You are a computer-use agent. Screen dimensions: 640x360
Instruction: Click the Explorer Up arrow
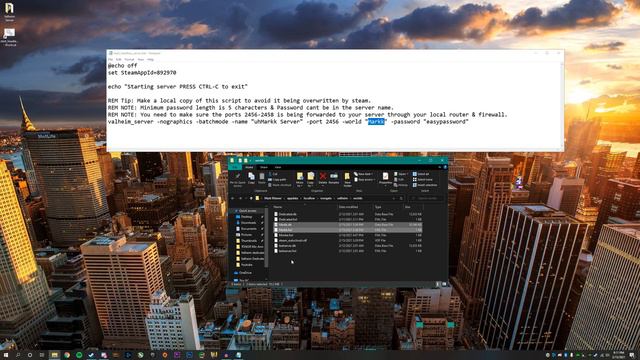(251, 198)
